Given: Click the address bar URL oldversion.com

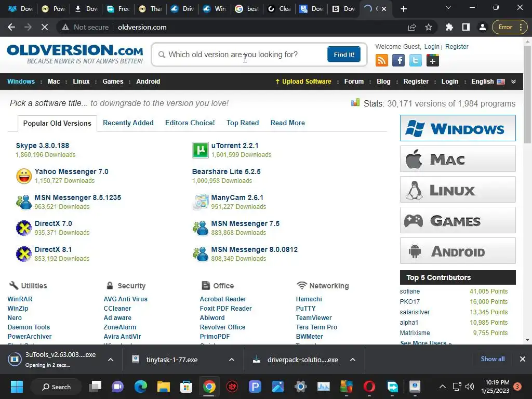Looking at the screenshot, I should [142, 27].
